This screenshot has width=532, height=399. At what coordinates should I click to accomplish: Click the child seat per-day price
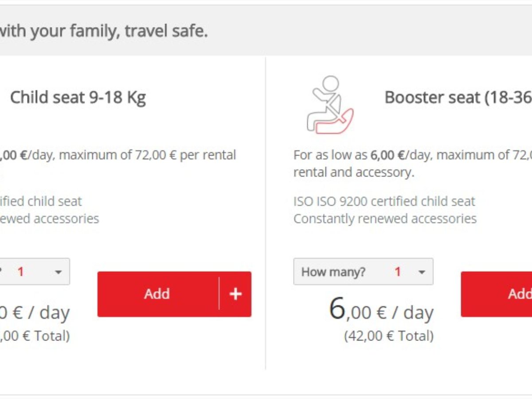(35, 312)
